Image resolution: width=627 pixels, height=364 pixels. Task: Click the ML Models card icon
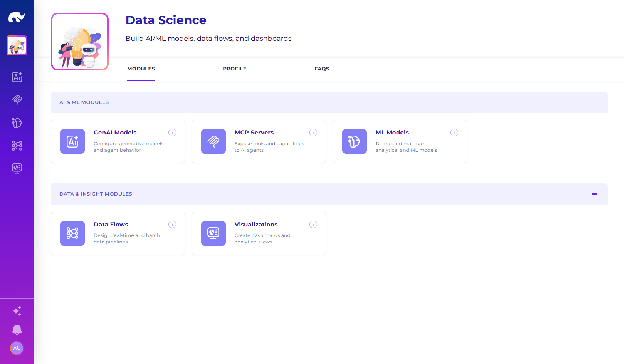[355, 141]
